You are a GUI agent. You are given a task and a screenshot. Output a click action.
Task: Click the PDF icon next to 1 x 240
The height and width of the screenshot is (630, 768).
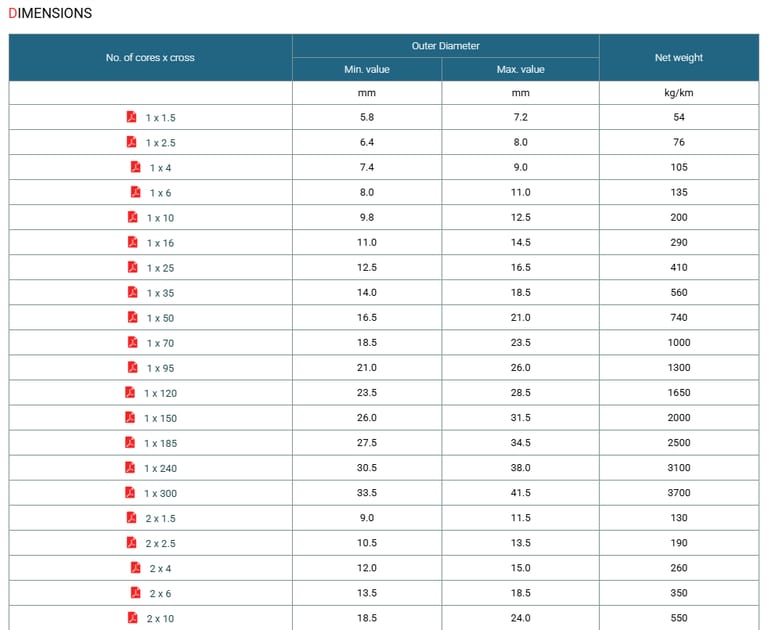pos(130,467)
